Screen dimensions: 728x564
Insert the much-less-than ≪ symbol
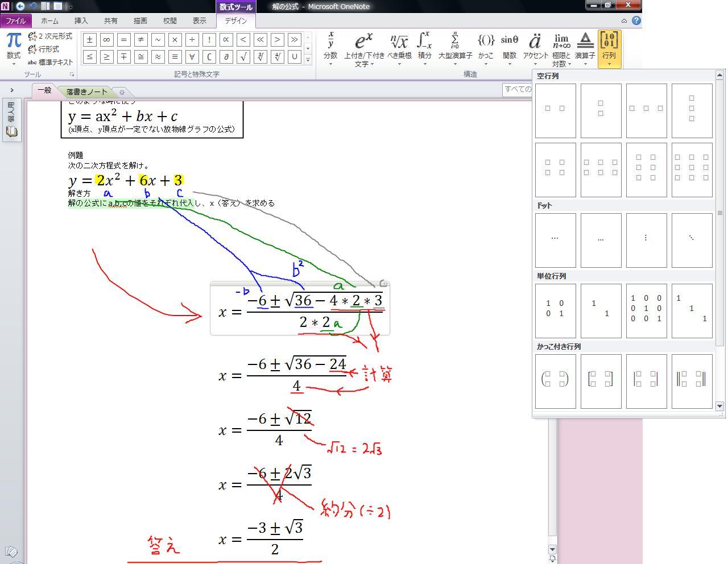click(x=260, y=40)
